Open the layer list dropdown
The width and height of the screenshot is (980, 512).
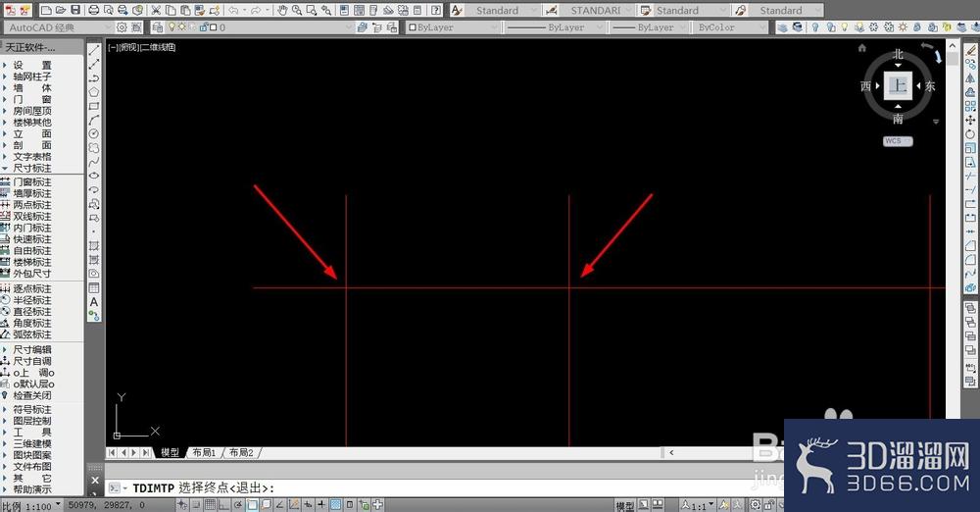[350, 27]
